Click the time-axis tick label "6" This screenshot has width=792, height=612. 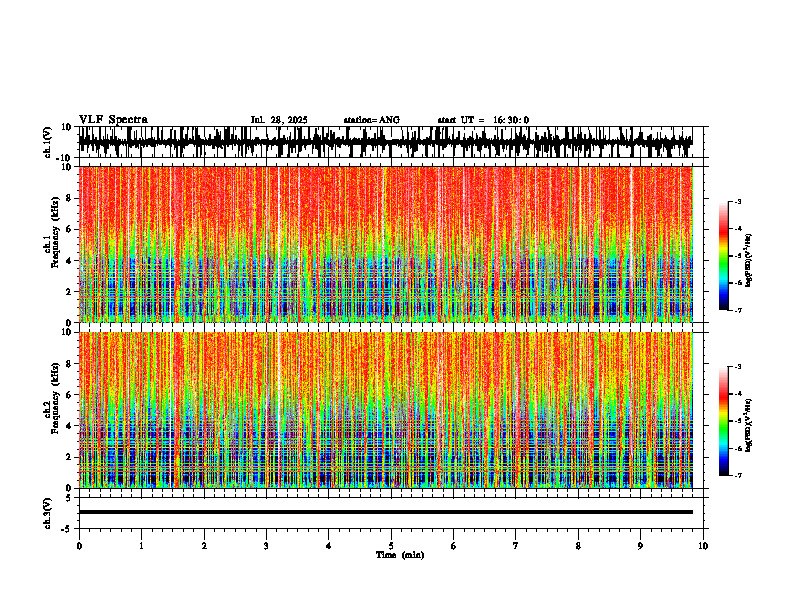[454, 546]
